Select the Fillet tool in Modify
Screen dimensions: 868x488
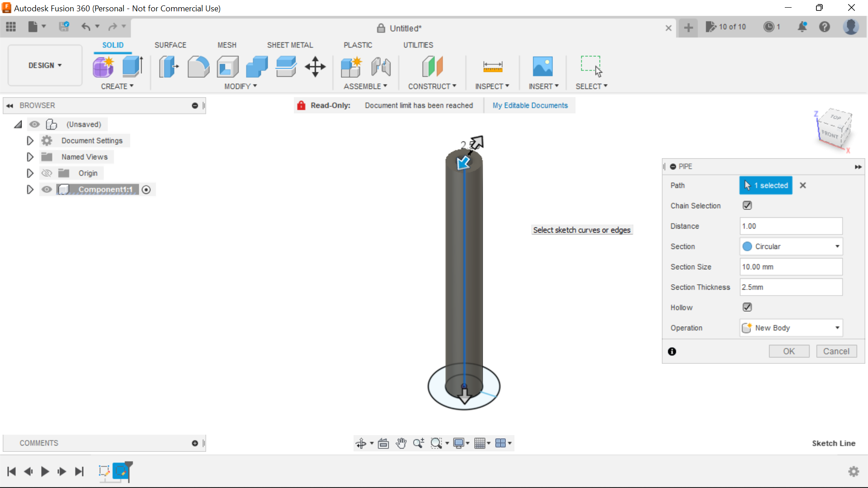pos(198,66)
